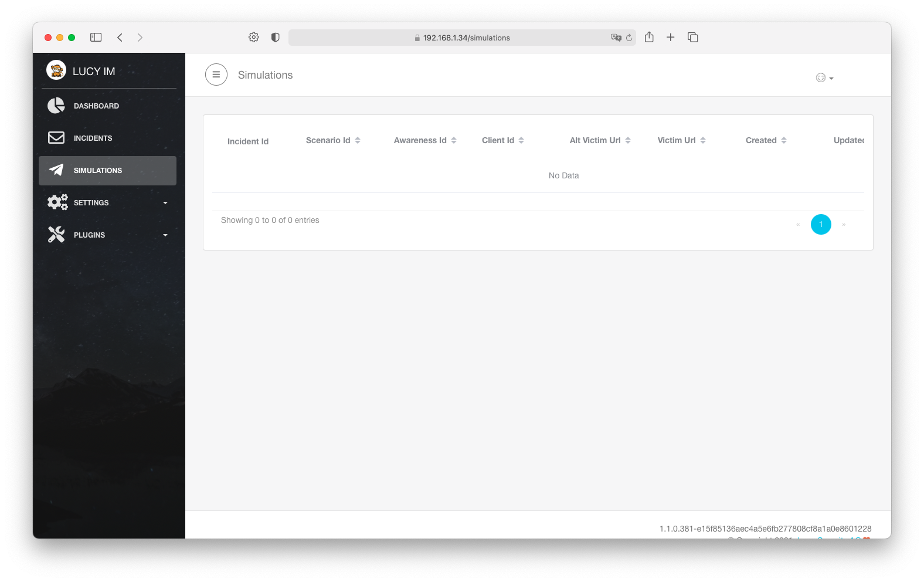Go to pagination page 1
This screenshot has width=924, height=582.
820,224
